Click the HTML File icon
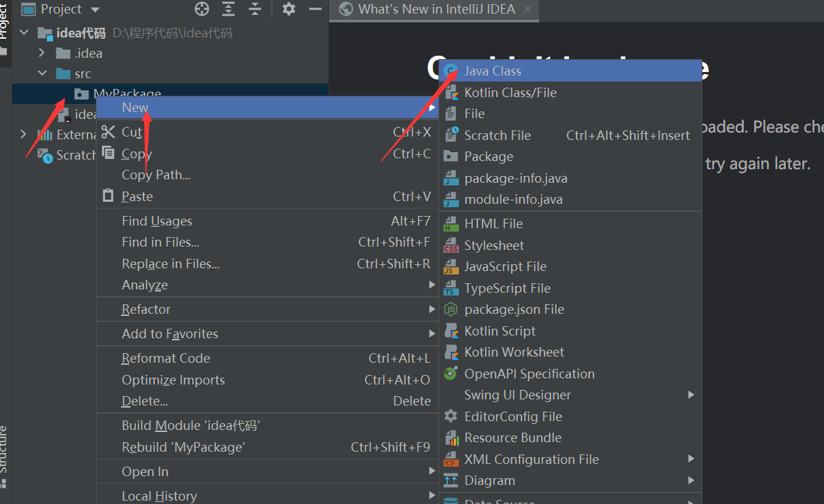This screenshot has height=504, width=824. 451,223
